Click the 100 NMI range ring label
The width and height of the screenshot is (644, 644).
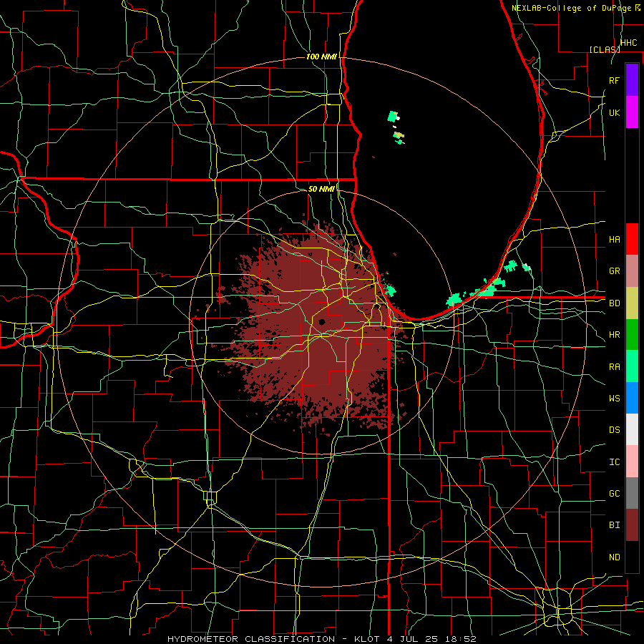tap(321, 57)
